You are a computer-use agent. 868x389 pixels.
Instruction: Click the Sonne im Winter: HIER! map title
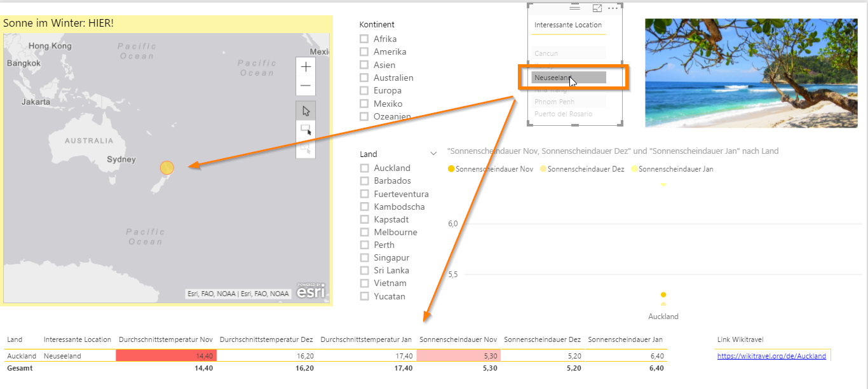[58, 24]
